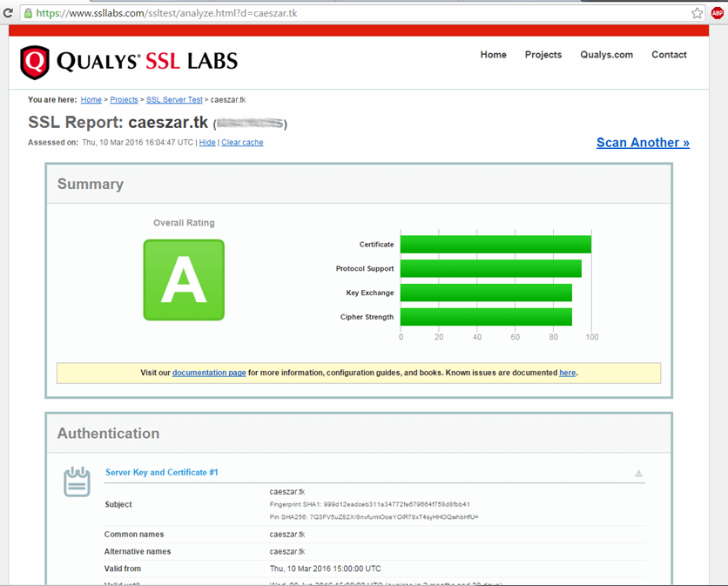The image size is (728, 586).
Task: Click the certificate download icon
Action: (x=638, y=474)
